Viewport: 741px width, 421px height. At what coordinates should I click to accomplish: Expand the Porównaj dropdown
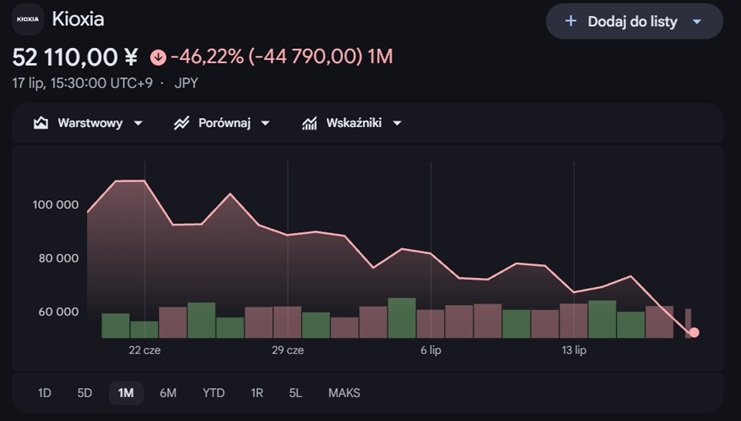[266, 123]
